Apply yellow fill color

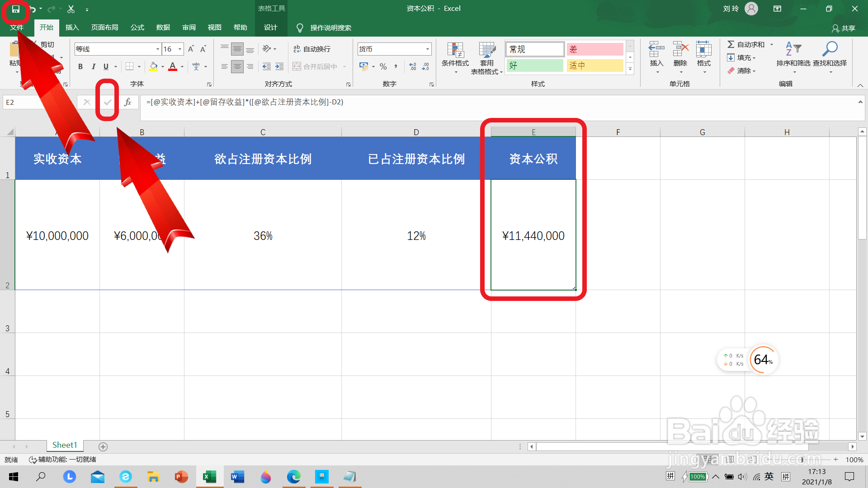[154, 66]
